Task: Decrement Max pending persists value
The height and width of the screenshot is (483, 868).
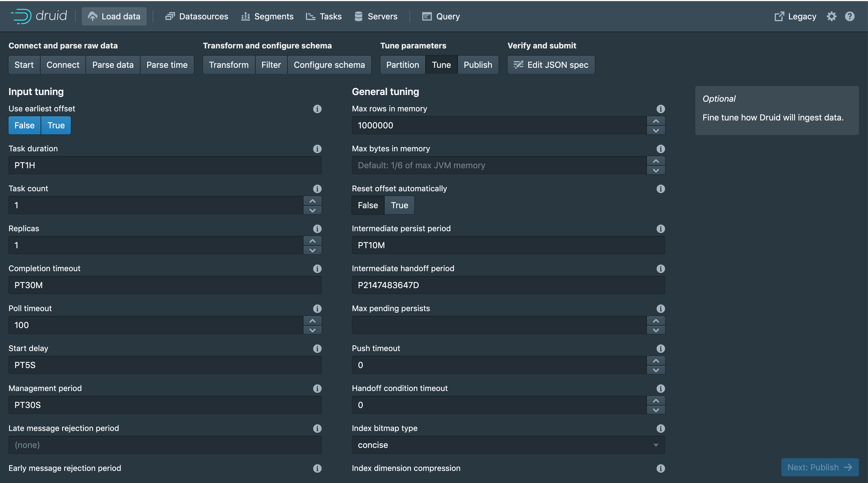Action: pyautogui.click(x=656, y=330)
